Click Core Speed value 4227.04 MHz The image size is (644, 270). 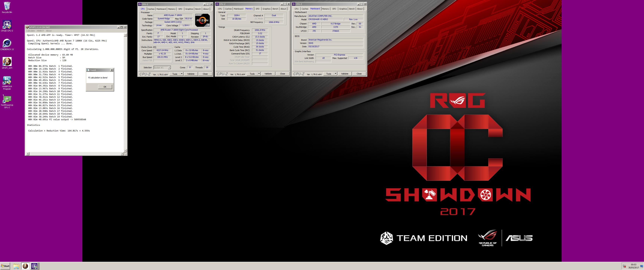(162, 50)
